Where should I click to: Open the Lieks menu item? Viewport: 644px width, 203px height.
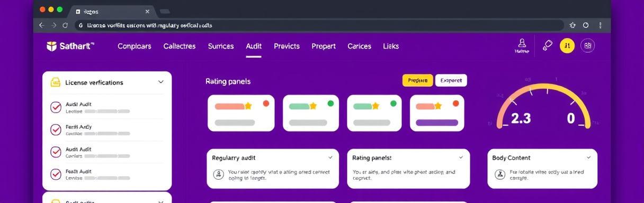391,46
